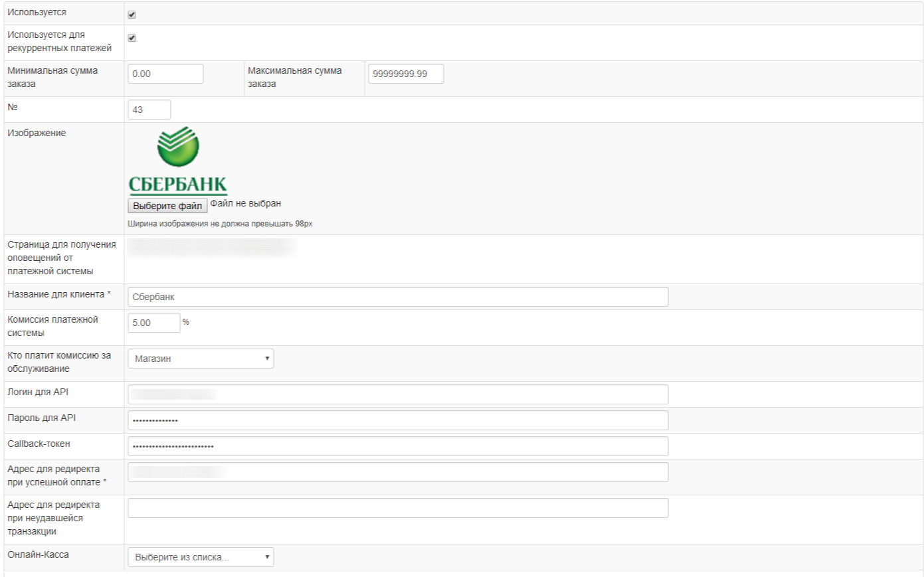924x577 pixels.
Task: Click the image width hint text
Action: (x=220, y=224)
